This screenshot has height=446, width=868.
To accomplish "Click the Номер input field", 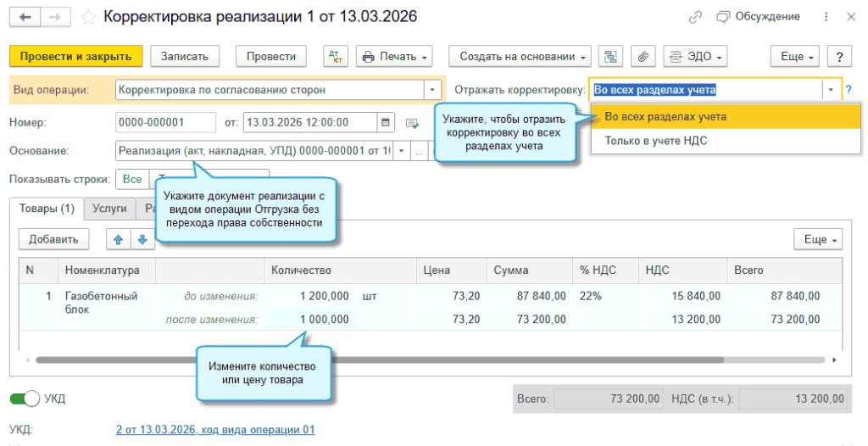I will pyautogui.click(x=166, y=123).
